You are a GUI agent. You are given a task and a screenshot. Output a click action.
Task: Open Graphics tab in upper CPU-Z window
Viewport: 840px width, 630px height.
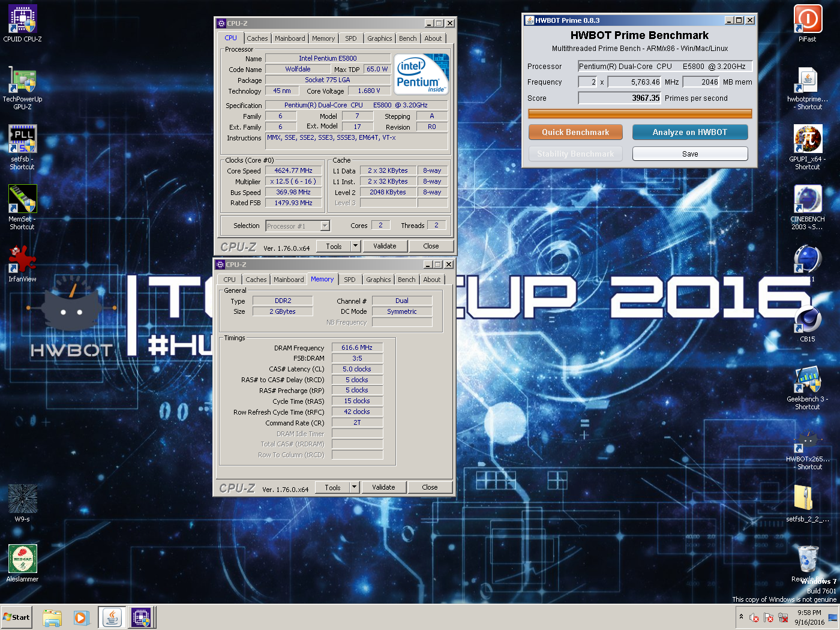click(x=380, y=38)
